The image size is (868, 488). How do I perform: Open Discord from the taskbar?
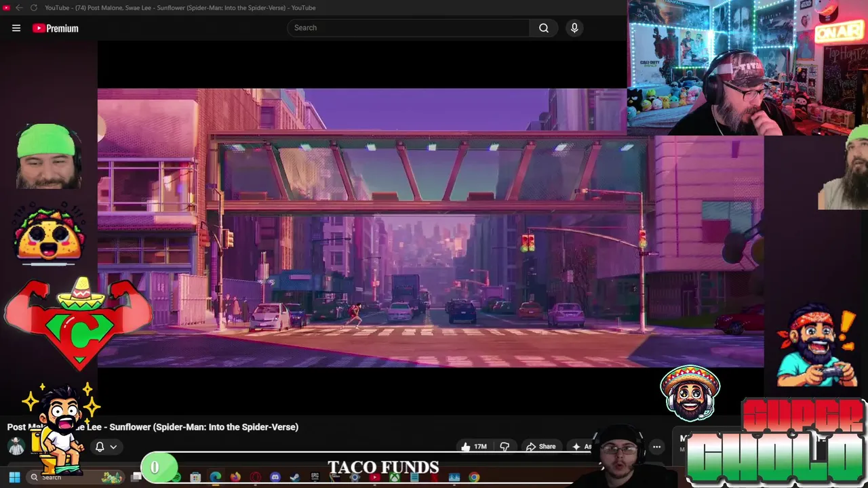275,477
